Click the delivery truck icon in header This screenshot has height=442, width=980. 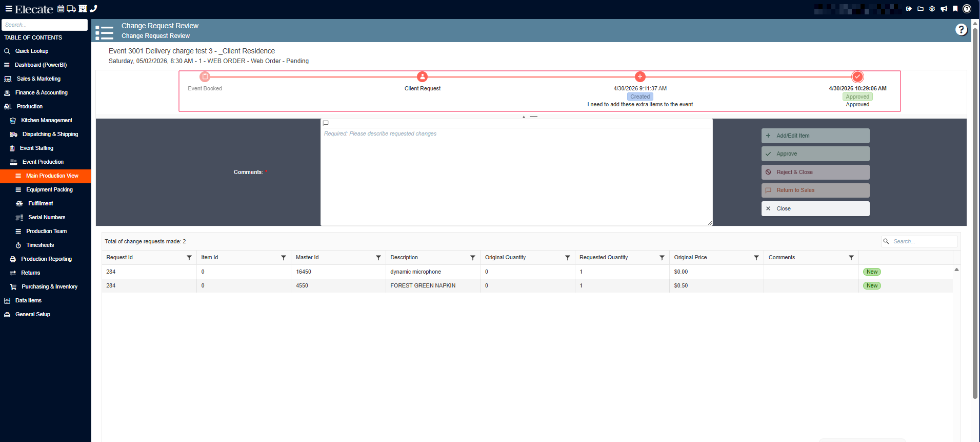coord(71,9)
